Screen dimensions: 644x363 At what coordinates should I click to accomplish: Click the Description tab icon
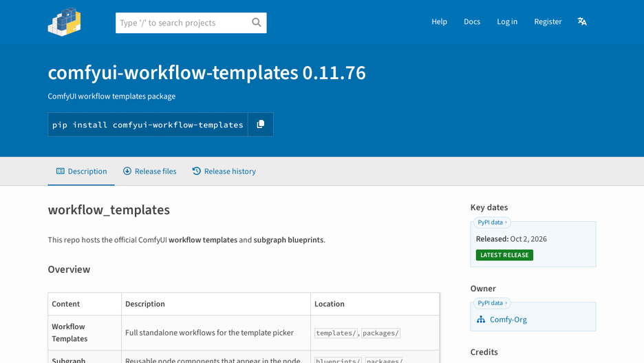pyautogui.click(x=61, y=171)
